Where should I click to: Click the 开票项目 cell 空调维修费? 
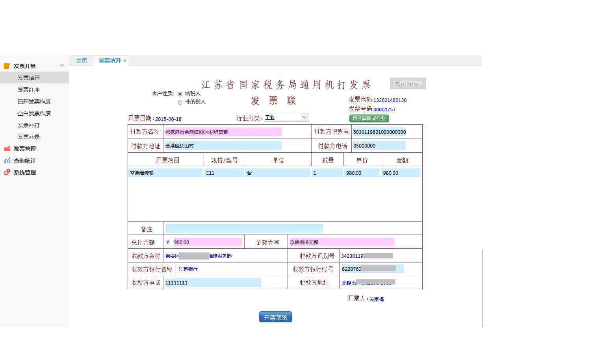click(x=165, y=173)
